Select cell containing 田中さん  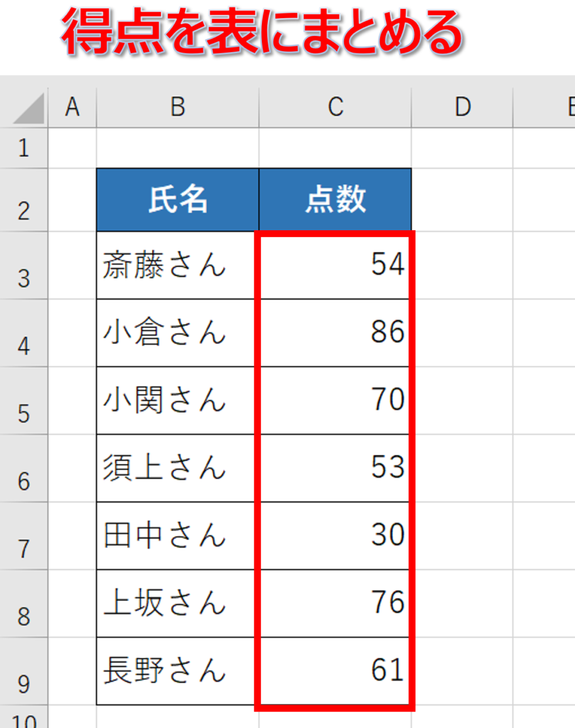[x=177, y=535]
